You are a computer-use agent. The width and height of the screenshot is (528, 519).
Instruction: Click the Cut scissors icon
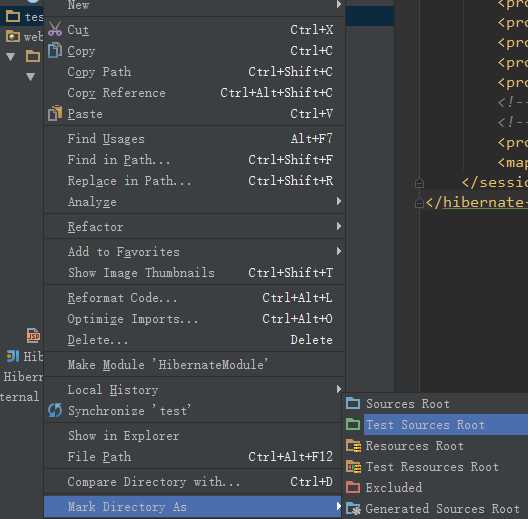pyautogui.click(x=55, y=29)
